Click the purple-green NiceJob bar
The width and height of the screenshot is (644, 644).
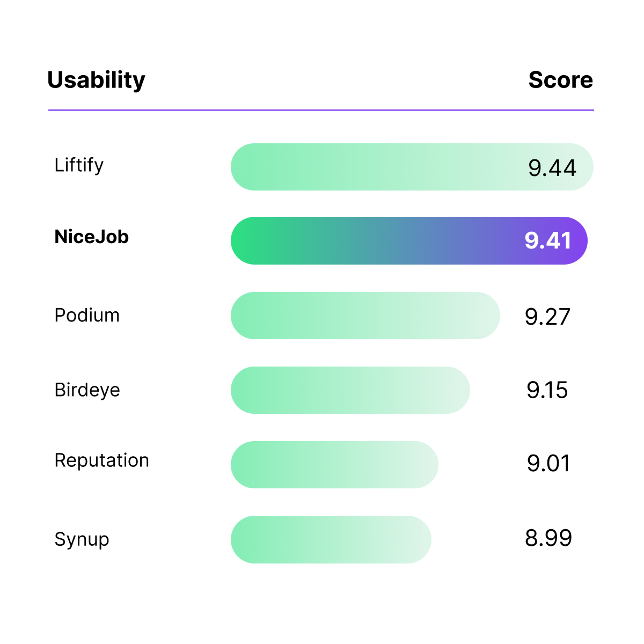point(376,241)
